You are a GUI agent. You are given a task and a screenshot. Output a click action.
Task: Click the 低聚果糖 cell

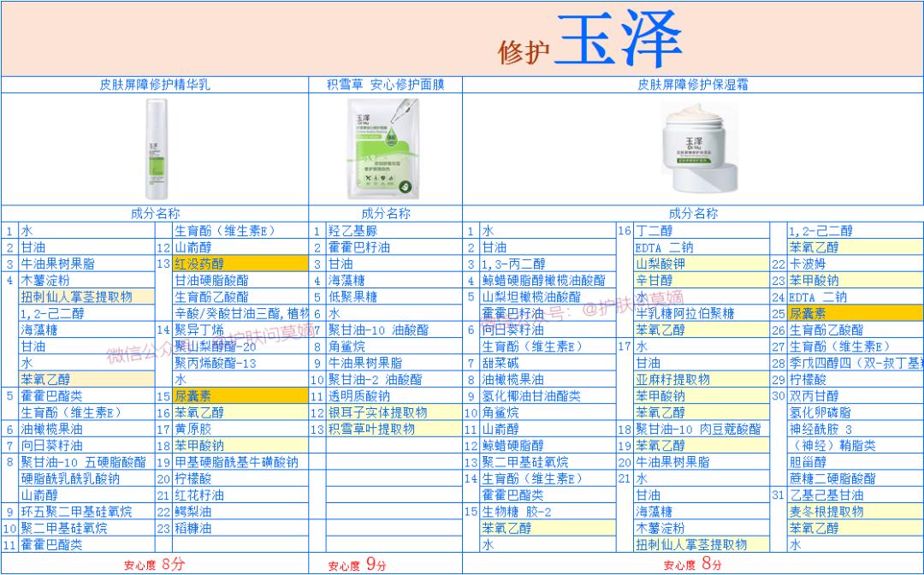click(x=394, y=296)
